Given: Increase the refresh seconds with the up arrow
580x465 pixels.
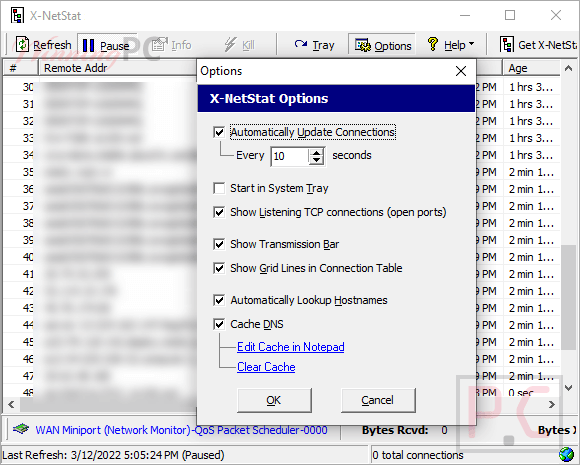Looking at the screenshot, I should tap(316, 152).
